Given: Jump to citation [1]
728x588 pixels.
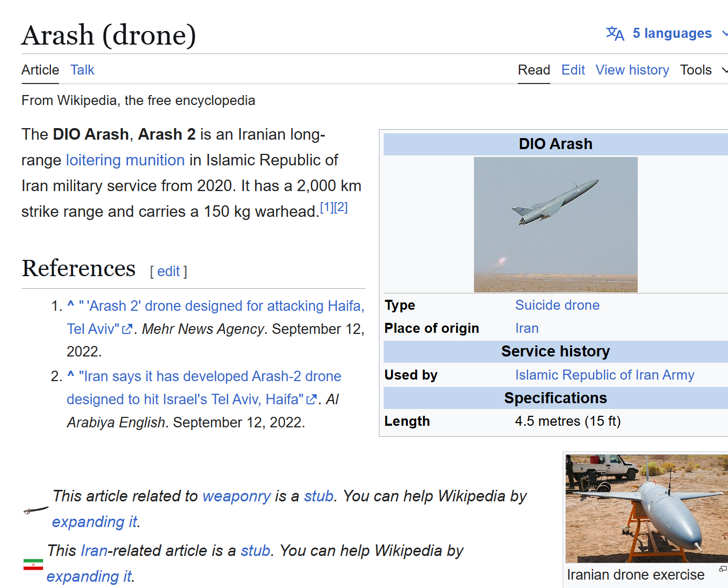Looking at the screenshot, I should point(326,207).
